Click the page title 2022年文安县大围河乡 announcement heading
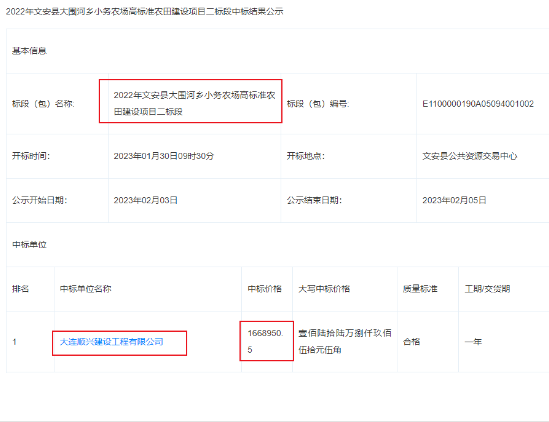This screenshot has height=422, width=549. click(x=144, y=12)
